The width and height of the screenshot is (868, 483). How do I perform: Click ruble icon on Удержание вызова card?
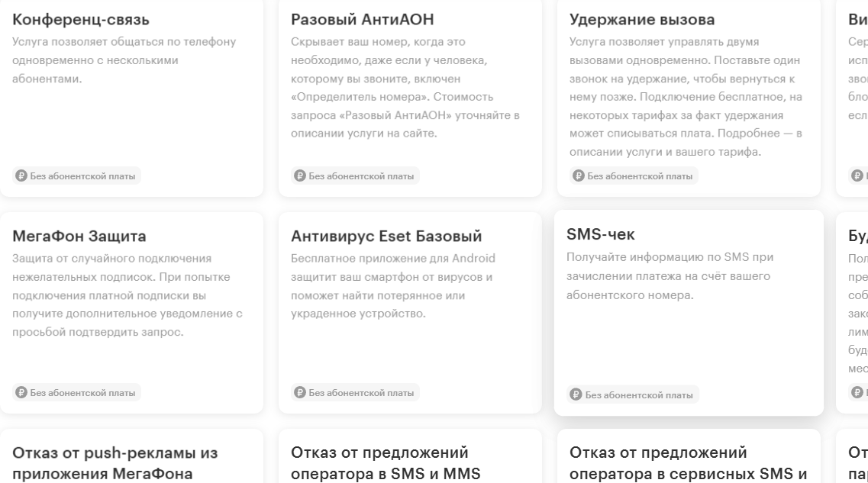[x=579, y=176]
